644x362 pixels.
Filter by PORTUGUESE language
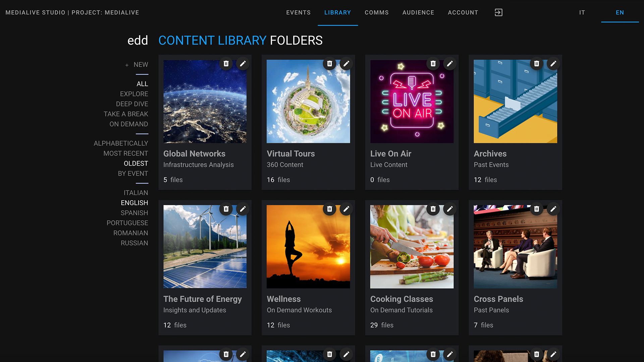point(127,223)
